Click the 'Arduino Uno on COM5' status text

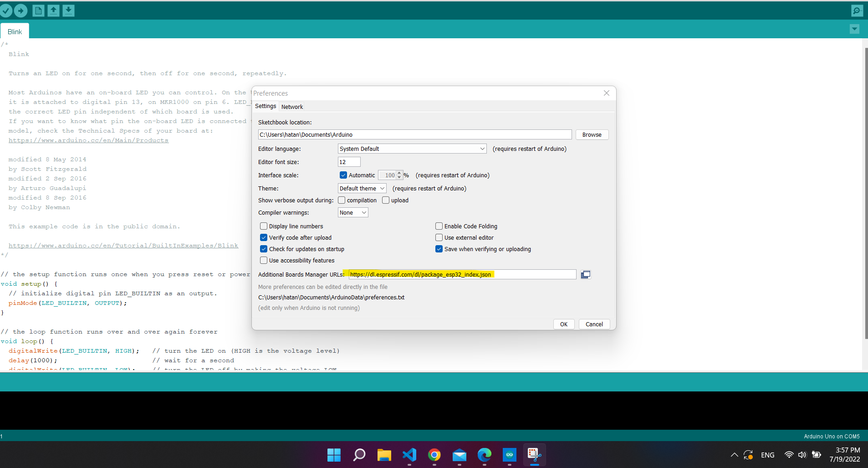[832, 436]
